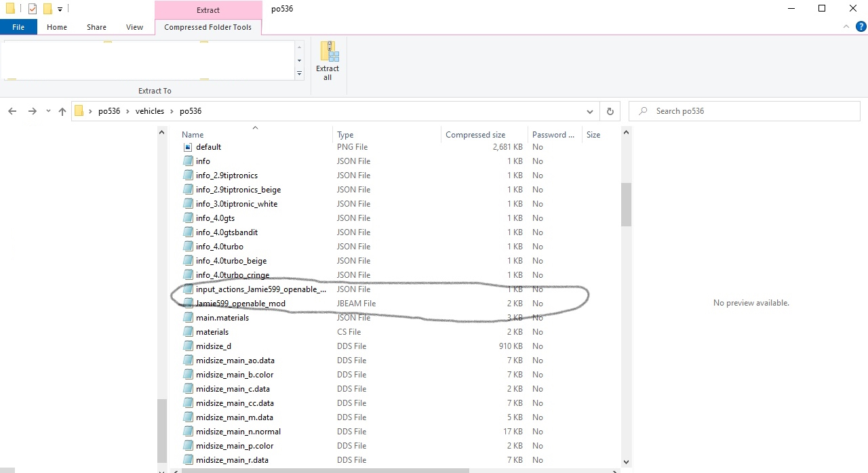Click the vehicles breadcrumb segment

pyautogui.click(x=150, y=111)
